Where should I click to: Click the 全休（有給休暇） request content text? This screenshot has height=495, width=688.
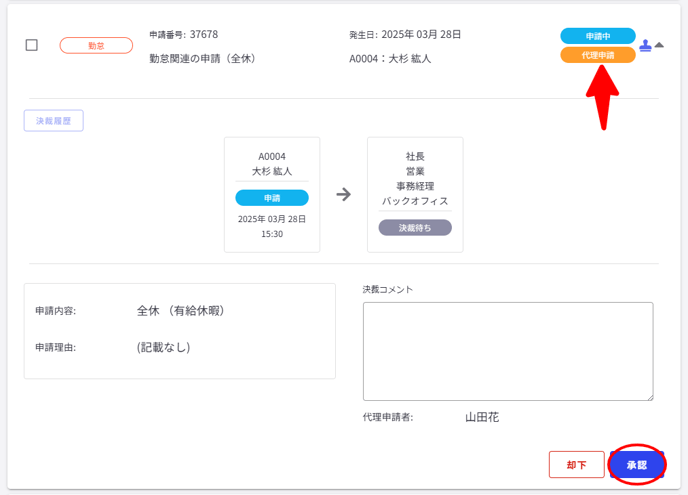(181, 311)
